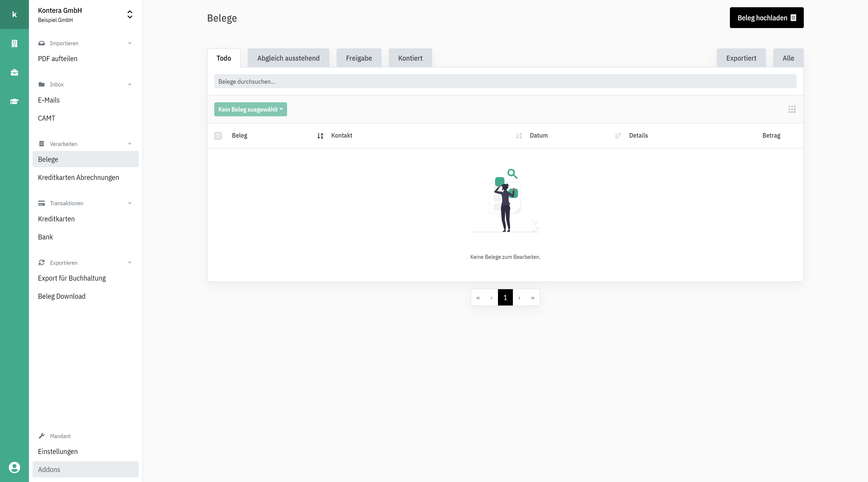
Task: Sort by Datum column sort icon
Action: tap(618, 136)
